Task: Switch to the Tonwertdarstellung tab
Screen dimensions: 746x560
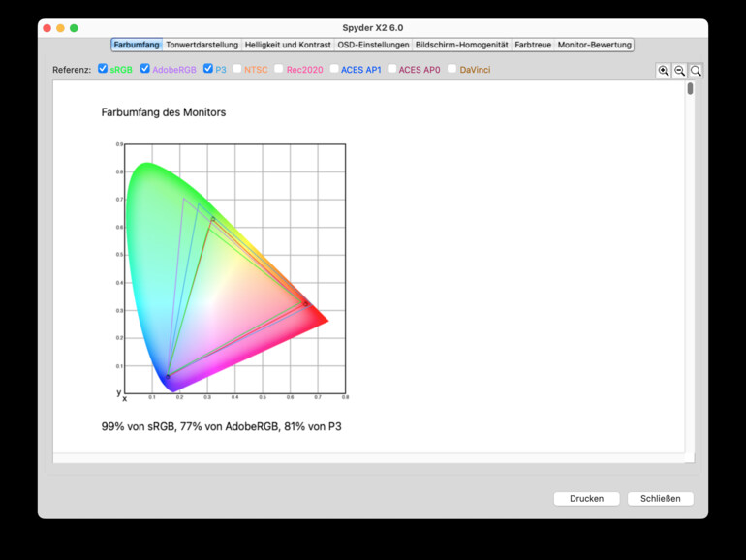Action: (x=202, y=45)
